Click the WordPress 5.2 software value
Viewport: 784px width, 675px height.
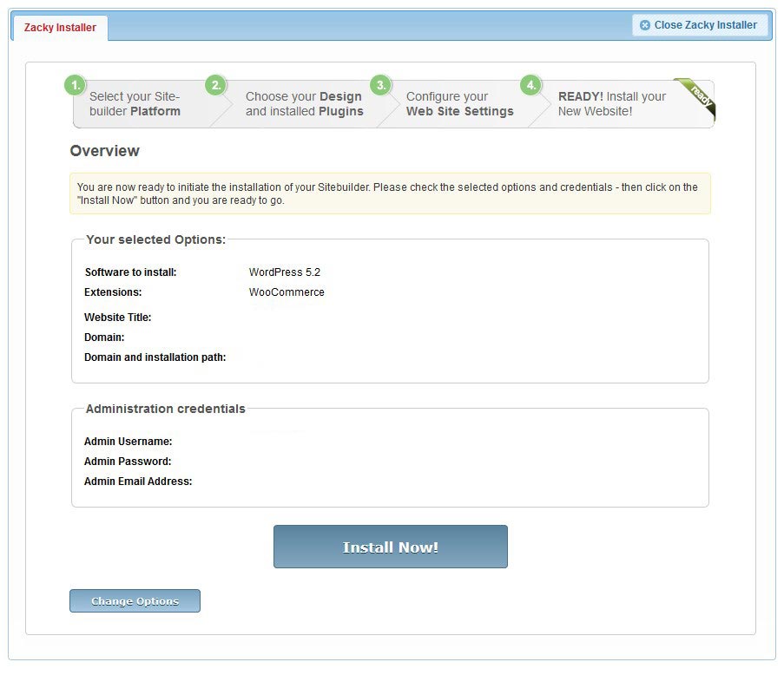click(x=284, y=272)
